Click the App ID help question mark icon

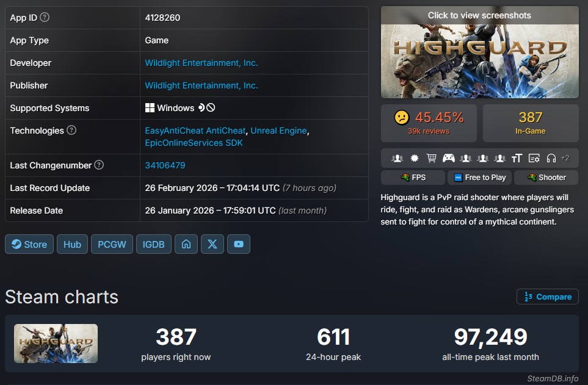(x=45, y=17)
